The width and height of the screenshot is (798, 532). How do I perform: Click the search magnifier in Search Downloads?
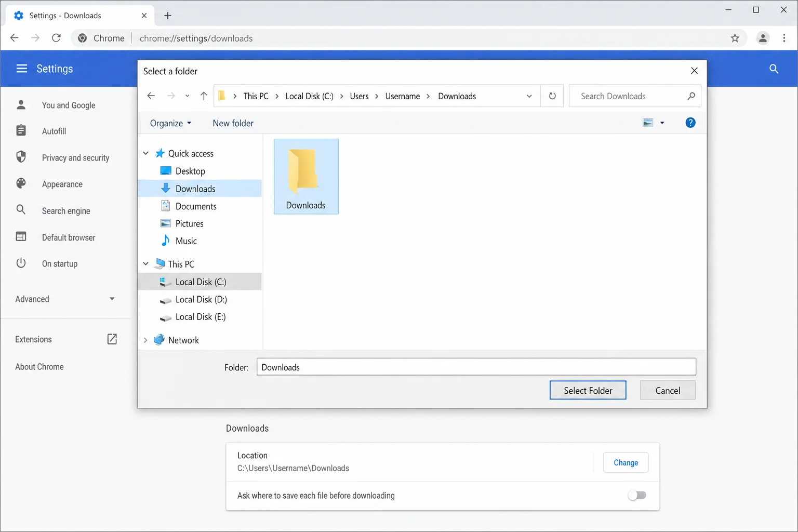click(691, 96)
